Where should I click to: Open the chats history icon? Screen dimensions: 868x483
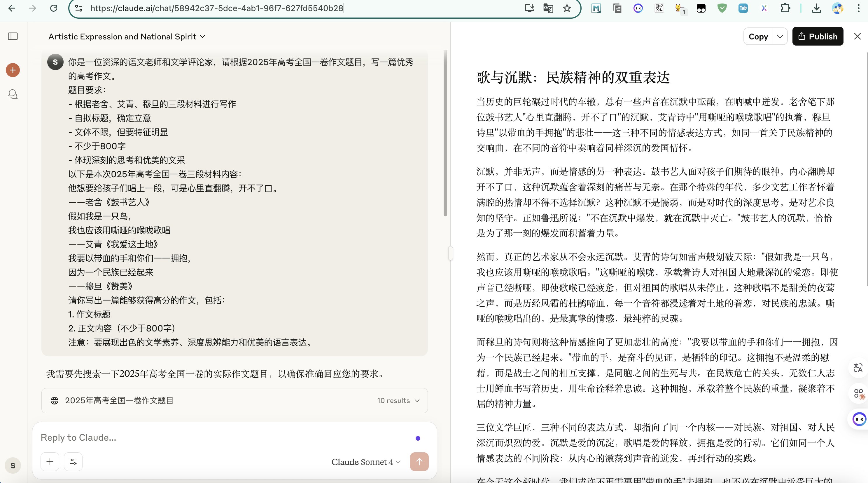pyautogui.click(x=13, y=94)
